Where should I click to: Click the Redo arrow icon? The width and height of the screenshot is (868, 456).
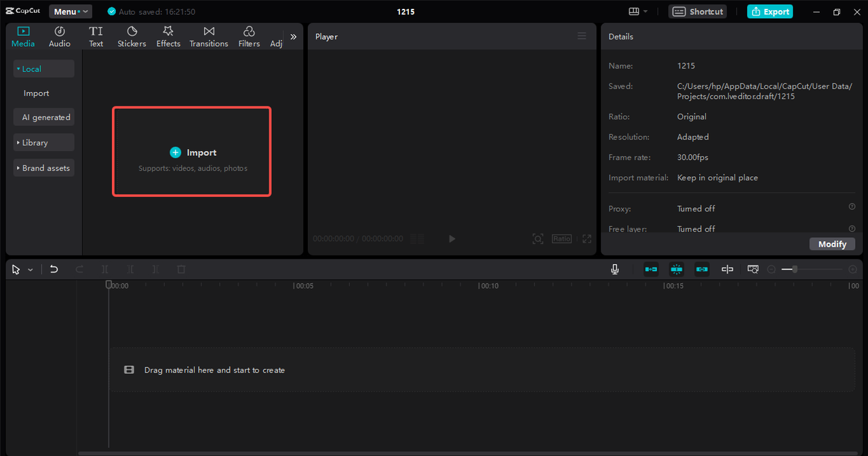point(80,269)
